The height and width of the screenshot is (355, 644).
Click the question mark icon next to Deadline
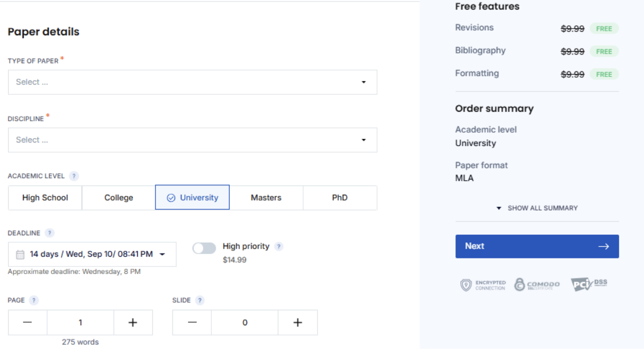50,233
